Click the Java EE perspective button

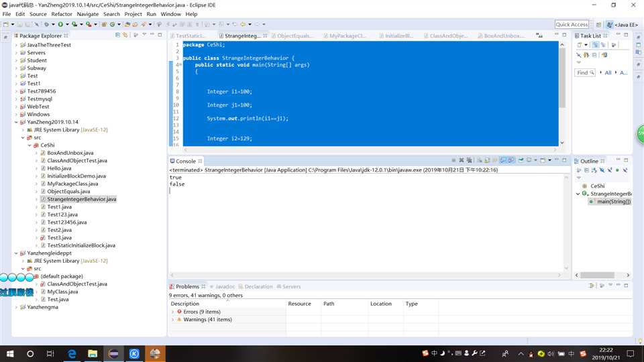(623, 25)
